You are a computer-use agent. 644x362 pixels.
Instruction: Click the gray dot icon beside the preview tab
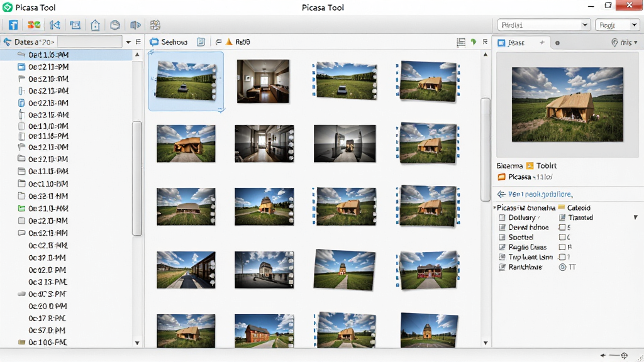click(x=557, y=43)
